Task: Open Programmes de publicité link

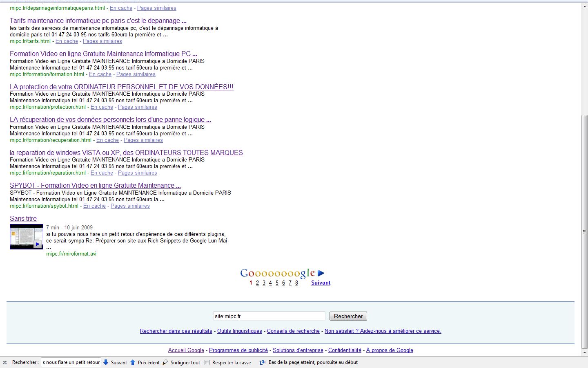Action: [238, 350]
